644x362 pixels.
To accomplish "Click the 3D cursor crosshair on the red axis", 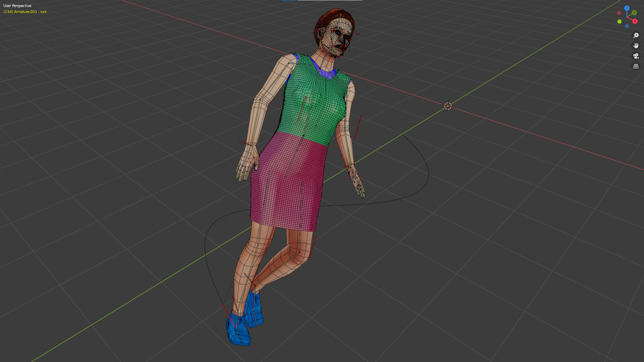I will (x=448, y=106).
